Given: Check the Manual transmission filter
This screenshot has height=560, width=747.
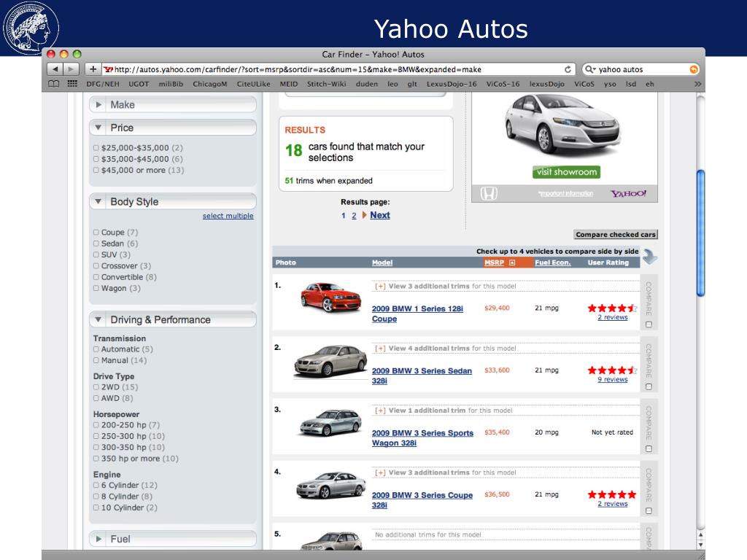Looking at the screenshot, I should (96, 360).
